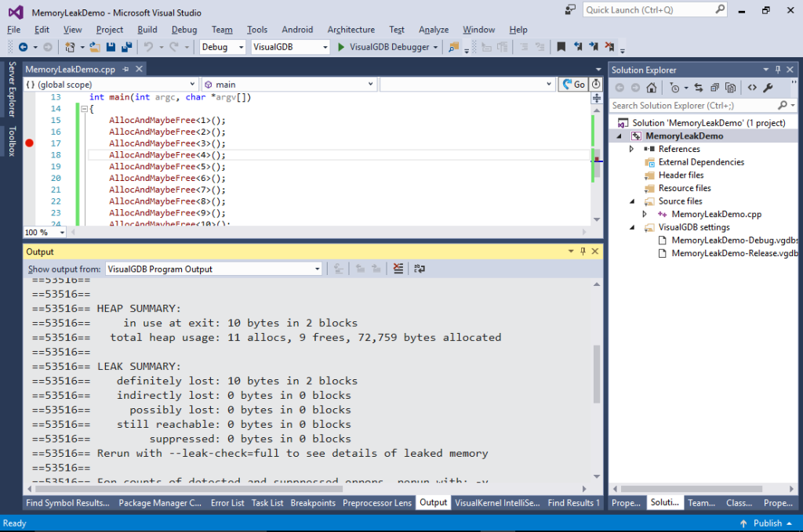Open the Android menu
Image resolution: width=803 pixels, height=532 pixels.
[296, 29]
